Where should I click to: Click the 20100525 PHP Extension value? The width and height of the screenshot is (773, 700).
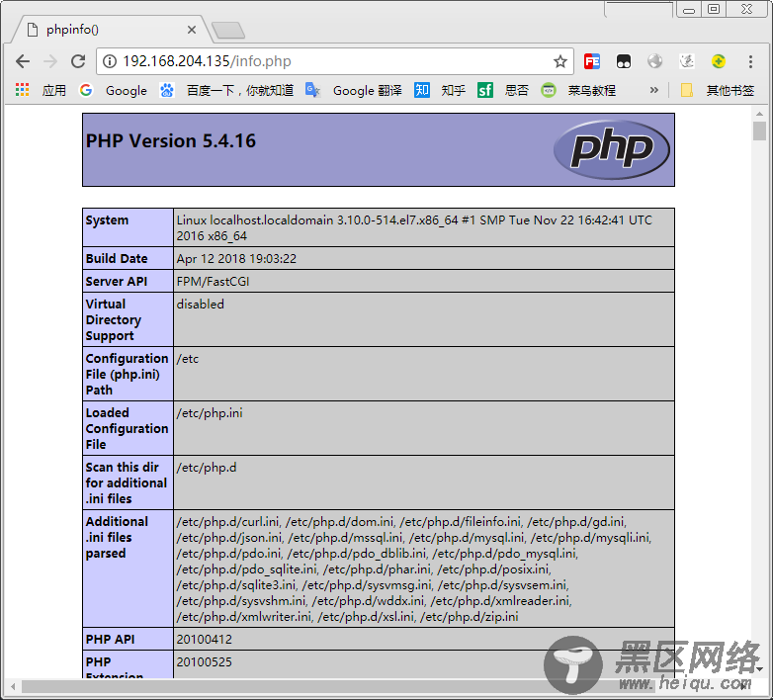coord(204,662)
